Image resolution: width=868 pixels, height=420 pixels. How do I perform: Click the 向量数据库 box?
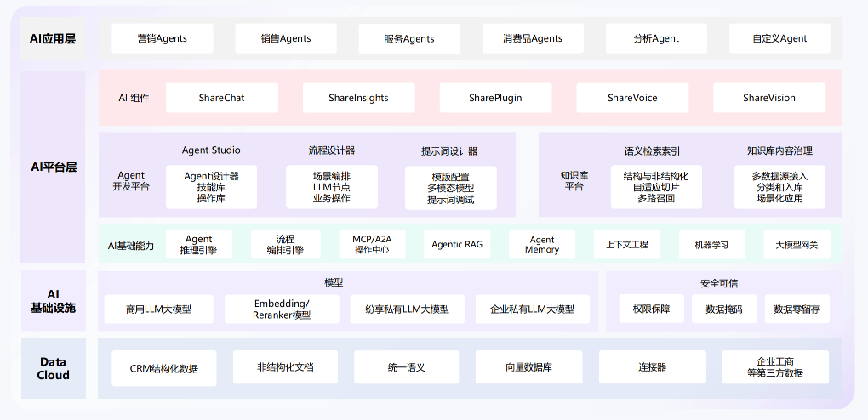coord(528,367)
